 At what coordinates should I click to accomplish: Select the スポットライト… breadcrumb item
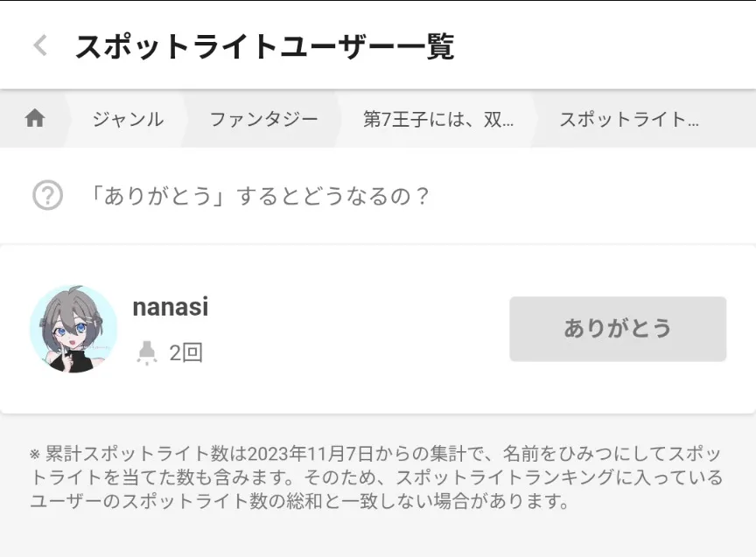629,119
